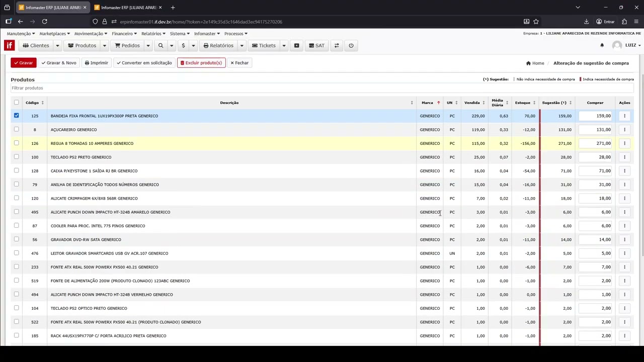
Task: Open actions menu for REGUA 8 TOMADAS row
Action: point(624,143)
